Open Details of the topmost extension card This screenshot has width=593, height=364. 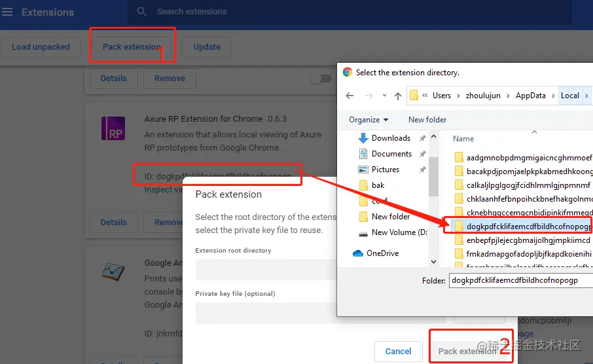click(113, 79)
